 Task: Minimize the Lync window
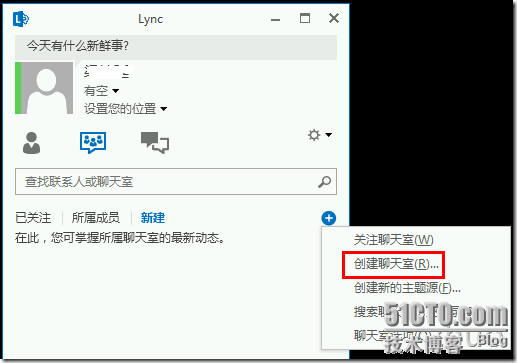pyautogui.click(x=275, y=19)
